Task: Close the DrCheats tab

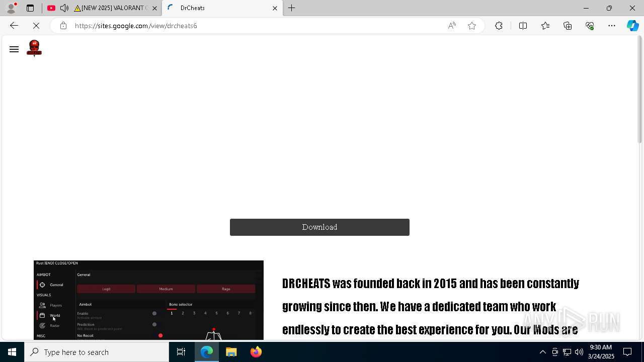Action: tap(275, 8)
